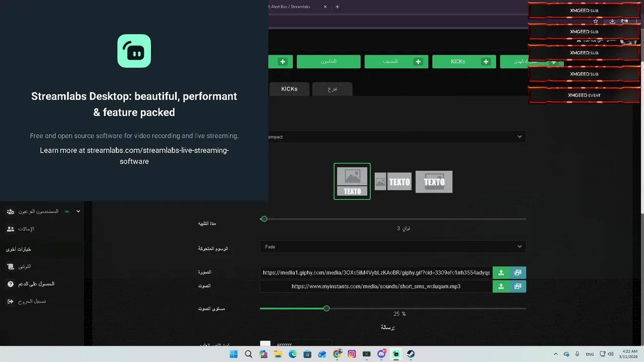Click the microphone icon in the system tray
644x362 pixels.
tap(577, 354)
